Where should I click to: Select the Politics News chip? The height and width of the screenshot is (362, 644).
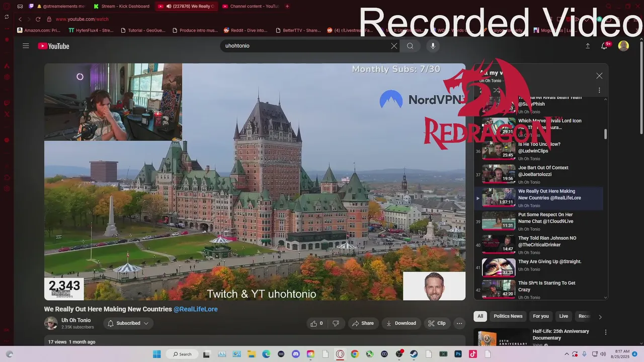[x=508, y=316]
